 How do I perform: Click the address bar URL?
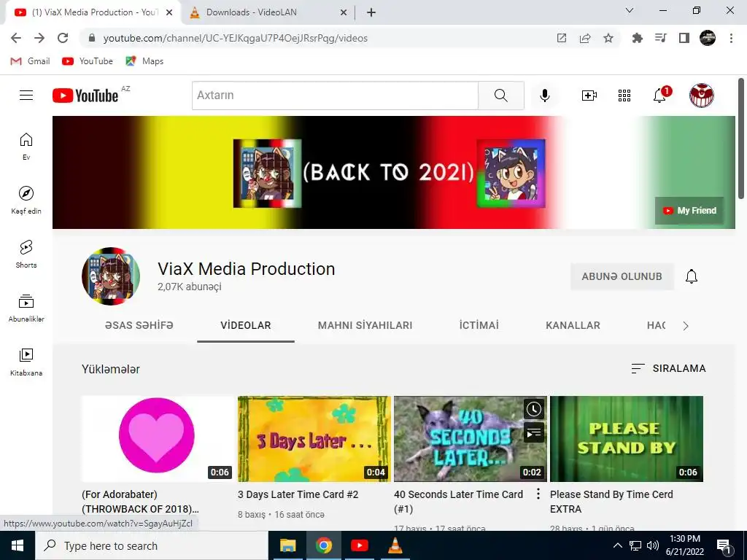pyautogui.click(x=236, y=38)
